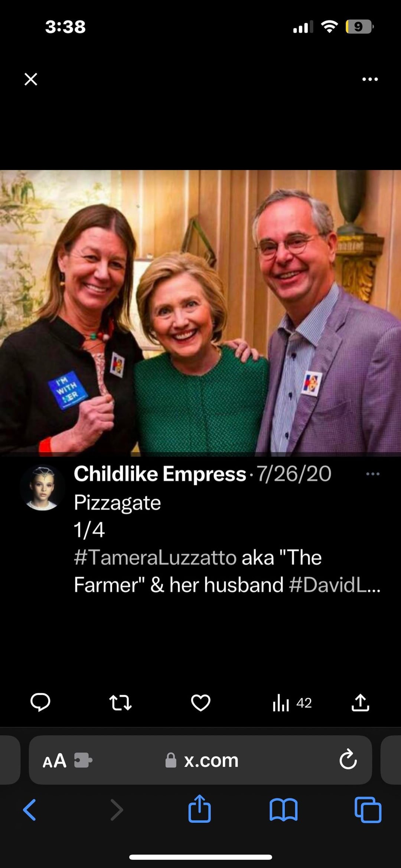Viewport: 401px width, 868px height.
Task: Open the tweet's three-dot more menu
Action: (373, 474)
